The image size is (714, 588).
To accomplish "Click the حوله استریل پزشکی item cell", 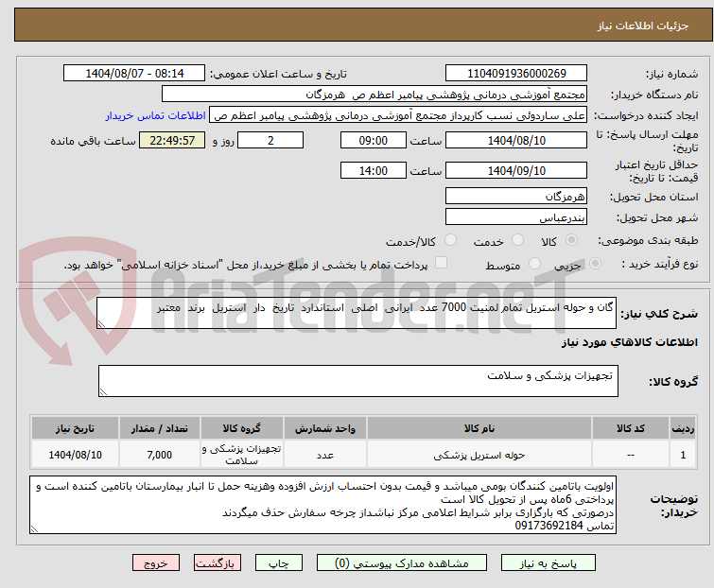I will (479, 455).
